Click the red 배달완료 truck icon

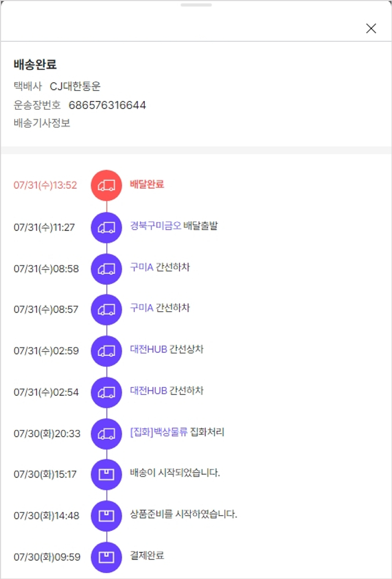point(107,185)
